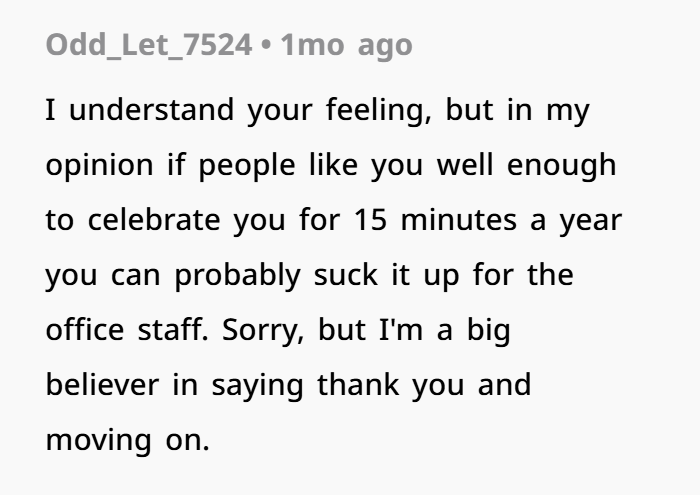
Task: Click the word "year" at third line end
Action: tap(591, 221)
